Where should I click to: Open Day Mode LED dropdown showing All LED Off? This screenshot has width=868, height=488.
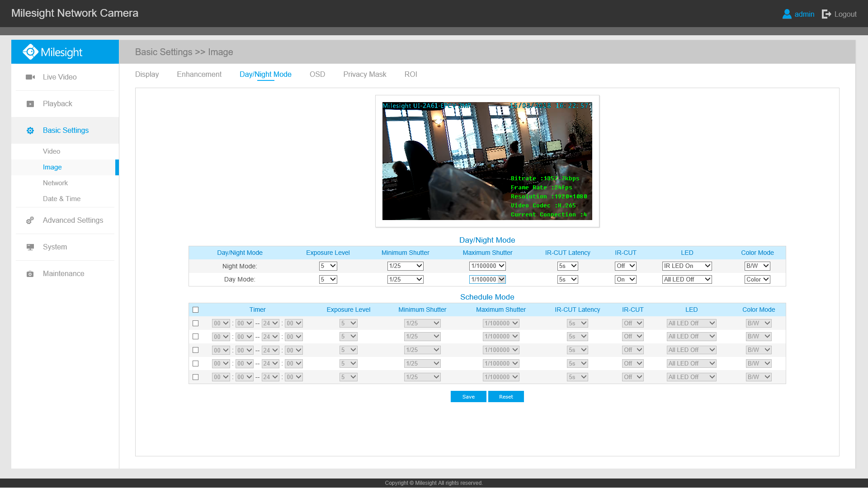pyautogui.click(x=687, y=280)
